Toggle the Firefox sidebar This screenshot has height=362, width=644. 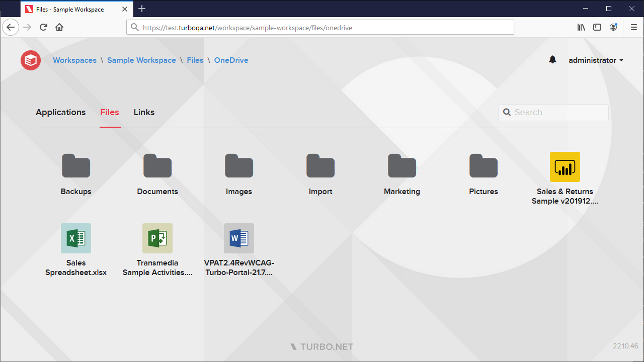coord(597,27)
